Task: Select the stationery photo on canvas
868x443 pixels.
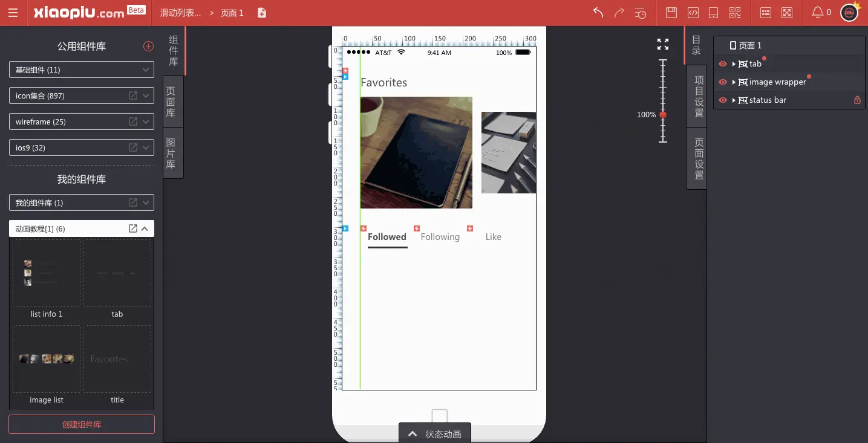Action: [509, 152]
